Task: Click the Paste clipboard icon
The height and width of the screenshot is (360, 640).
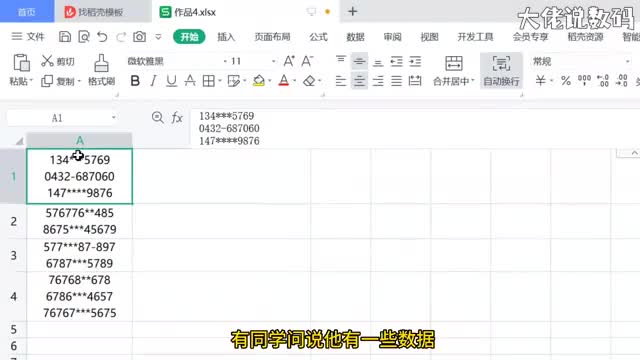Action: 21,62
